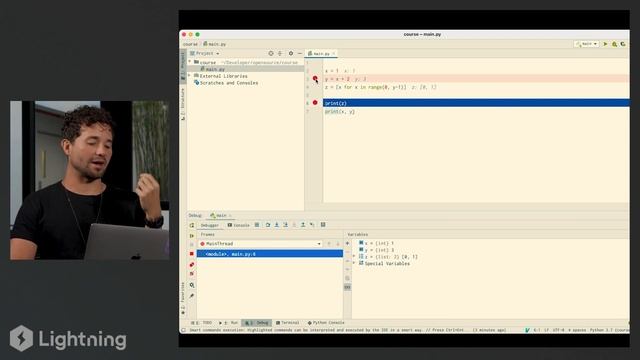Screen dimensions: 640x360
Task: Open the Run tool window tab
Action: click(x=229, y=323)
